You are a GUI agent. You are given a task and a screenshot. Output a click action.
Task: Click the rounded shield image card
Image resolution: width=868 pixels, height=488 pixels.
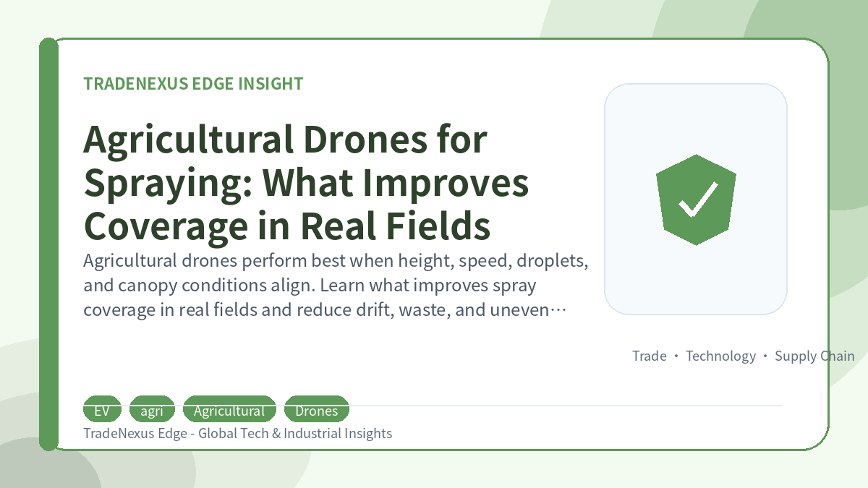click(696, 200)
